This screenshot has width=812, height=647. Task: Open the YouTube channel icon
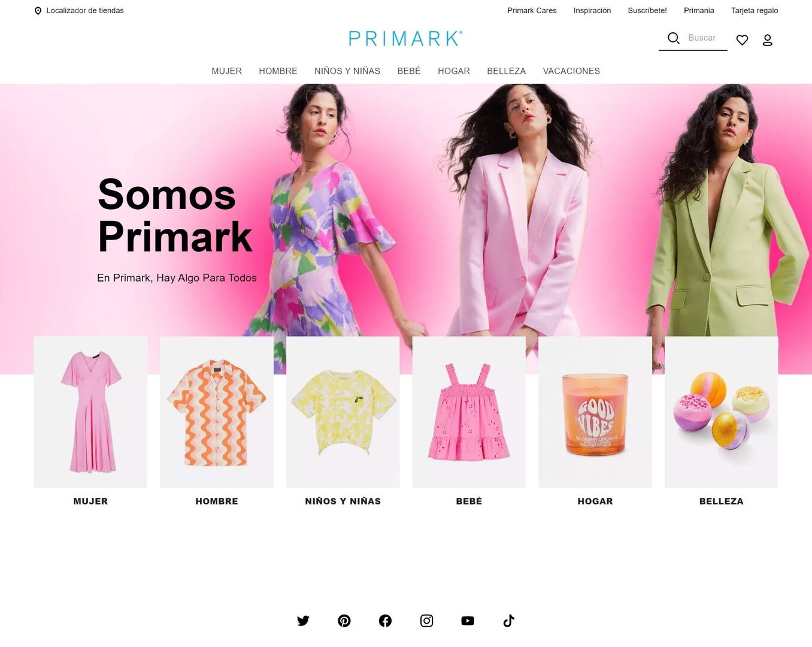(x=468, y=621)
